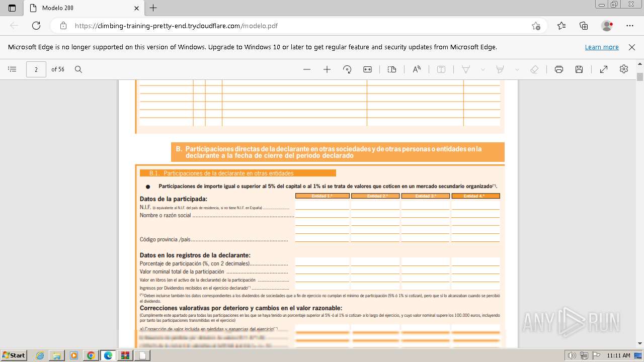The height and width of the screenshot is (362, 644).
Task: Click the volume speaker tray icon
Action: click(x=572, y=355)
